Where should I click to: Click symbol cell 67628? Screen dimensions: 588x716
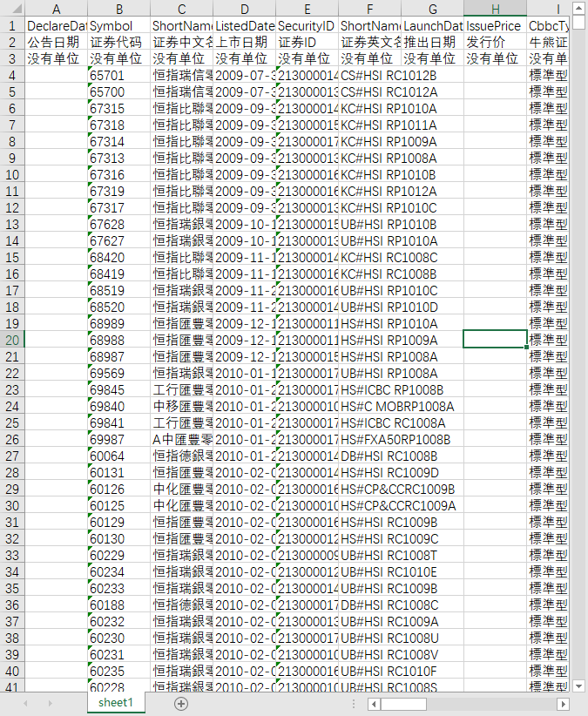pos(118,224)
